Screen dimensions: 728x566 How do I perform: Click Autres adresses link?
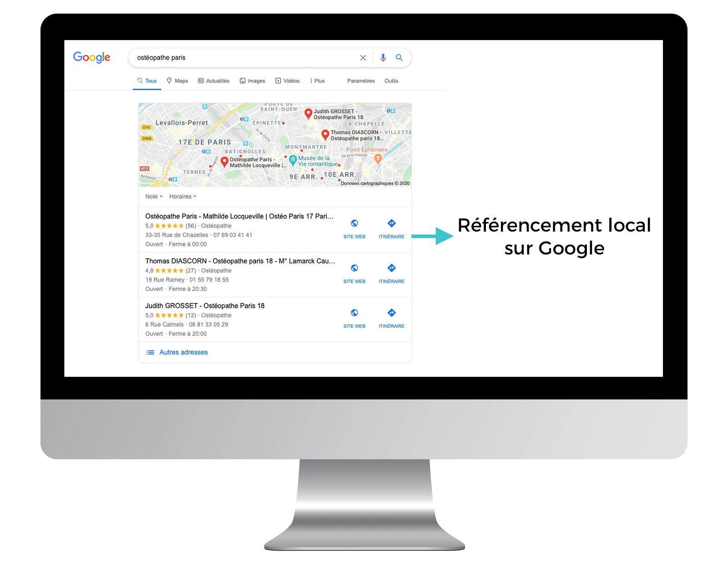tap(183, 352)
